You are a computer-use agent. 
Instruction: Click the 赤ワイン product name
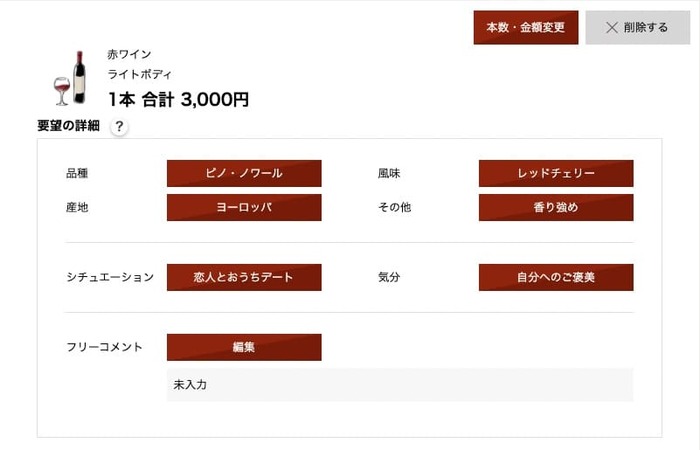129,54
